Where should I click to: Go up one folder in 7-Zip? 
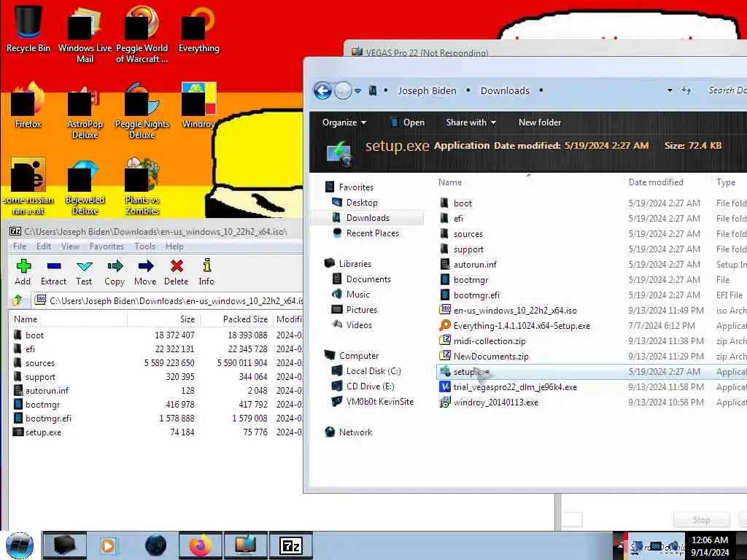point(18,300)
